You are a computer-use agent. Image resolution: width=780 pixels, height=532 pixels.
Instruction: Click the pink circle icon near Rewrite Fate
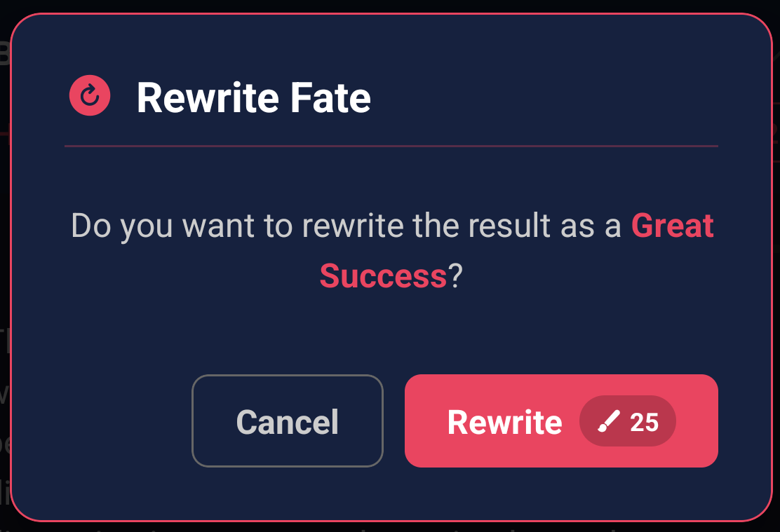[x=89, y=96]
